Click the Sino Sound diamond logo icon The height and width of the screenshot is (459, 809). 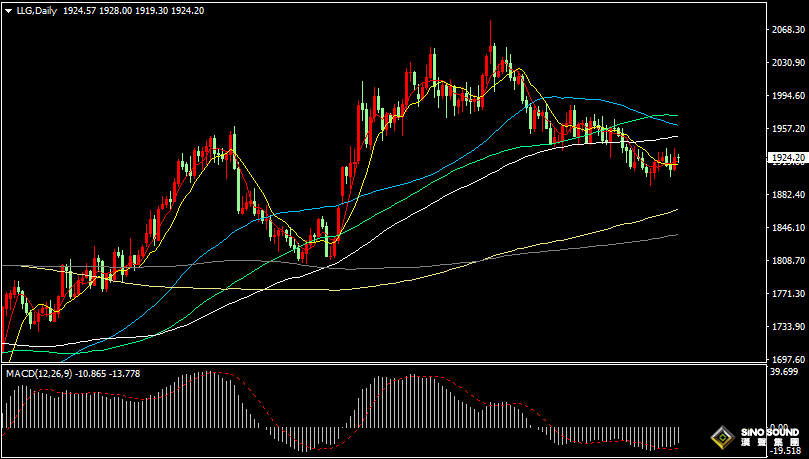pos(720,438)
